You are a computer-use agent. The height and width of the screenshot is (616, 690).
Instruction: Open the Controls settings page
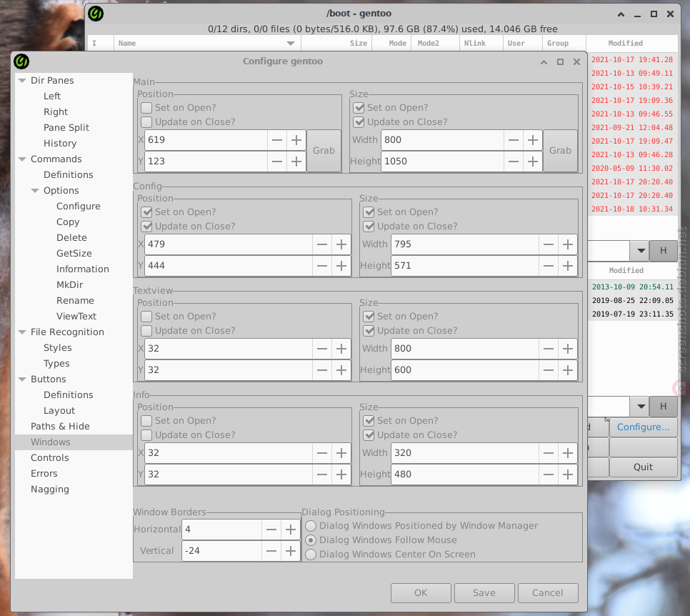coord(50,458)
